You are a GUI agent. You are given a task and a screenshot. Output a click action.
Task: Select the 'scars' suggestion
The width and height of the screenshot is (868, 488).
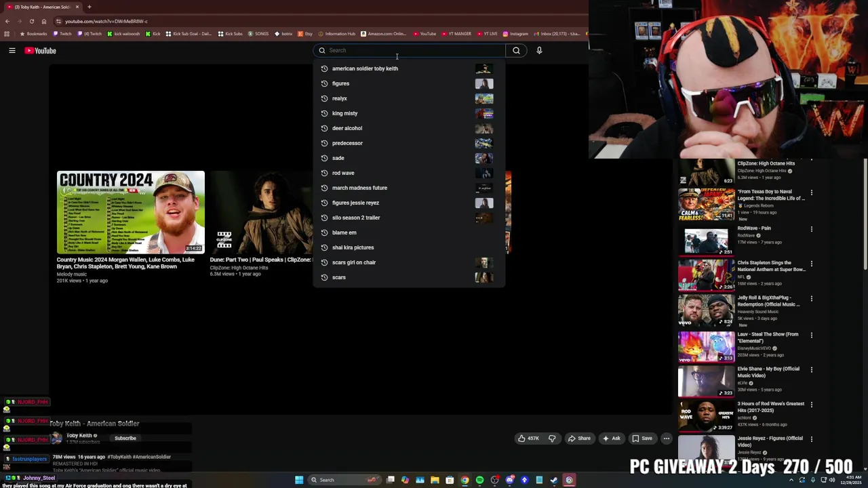(409, 277)
